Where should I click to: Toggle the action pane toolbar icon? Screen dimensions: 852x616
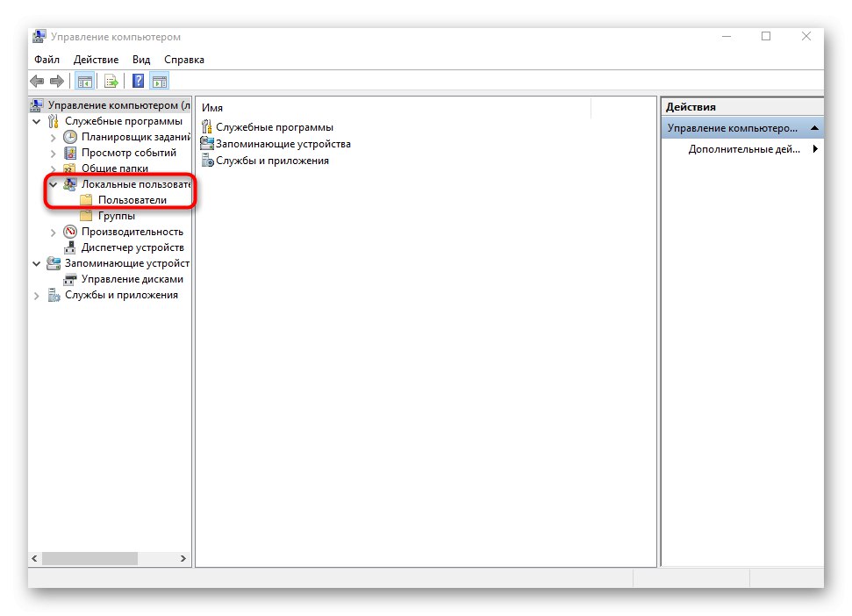[159, 80]
